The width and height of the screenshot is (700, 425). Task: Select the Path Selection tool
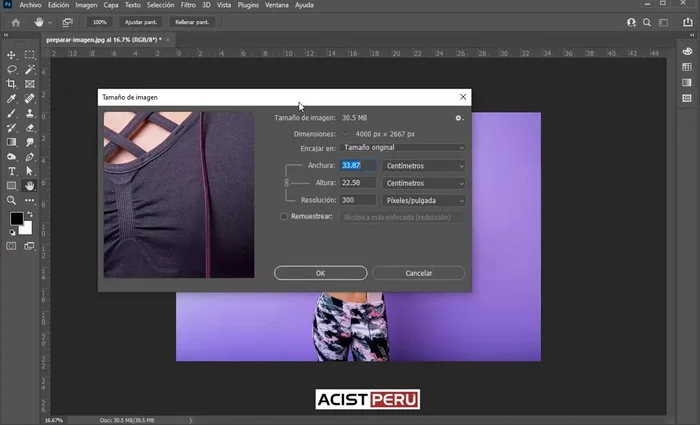[29, 171]
